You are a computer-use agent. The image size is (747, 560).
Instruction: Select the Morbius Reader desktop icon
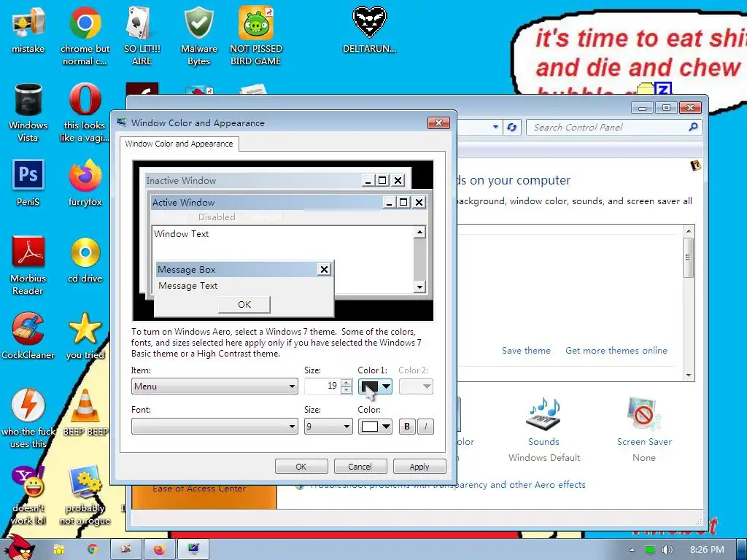pyautogui.click(x=28, y=265)
